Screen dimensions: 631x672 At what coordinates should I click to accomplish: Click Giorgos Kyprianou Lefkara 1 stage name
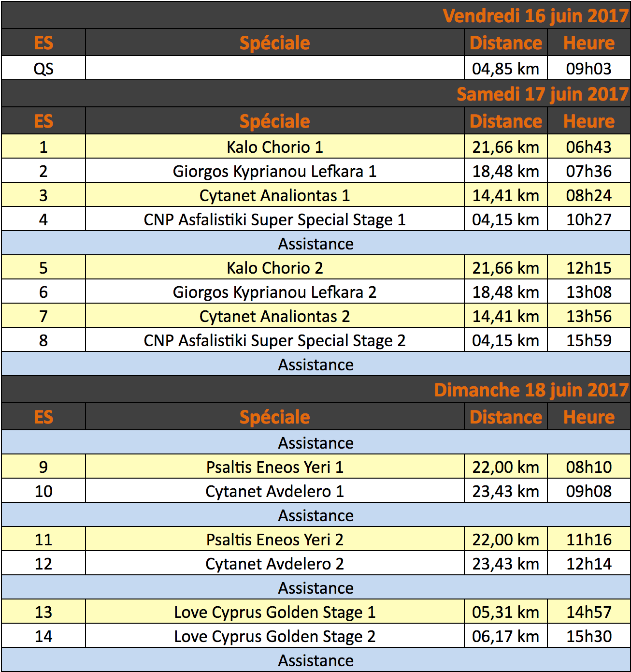coord(274,171)
